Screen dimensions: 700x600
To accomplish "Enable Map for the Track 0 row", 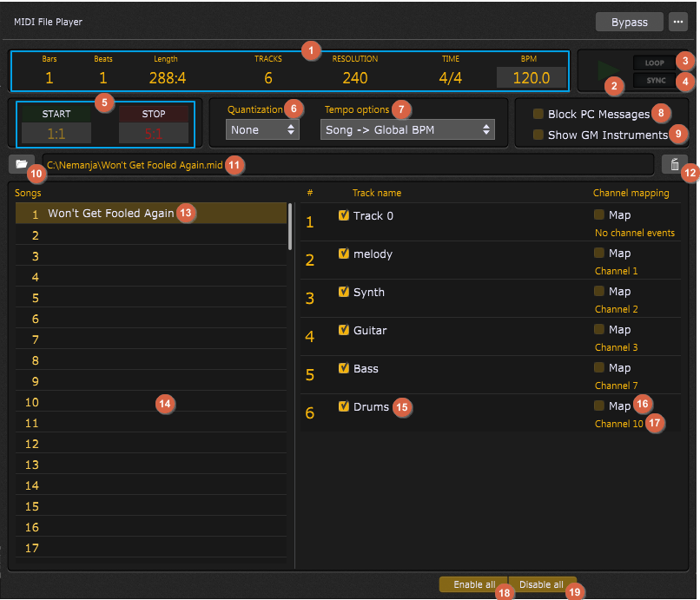I will click(x=599, y=214).
